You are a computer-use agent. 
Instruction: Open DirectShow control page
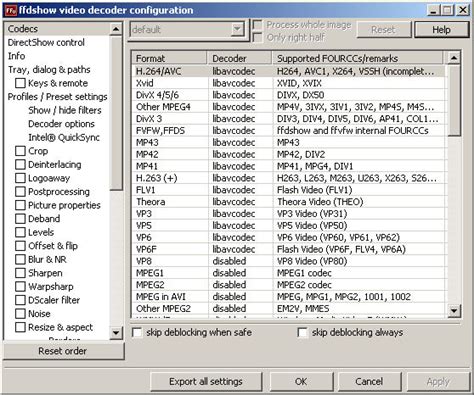point(46,42)
